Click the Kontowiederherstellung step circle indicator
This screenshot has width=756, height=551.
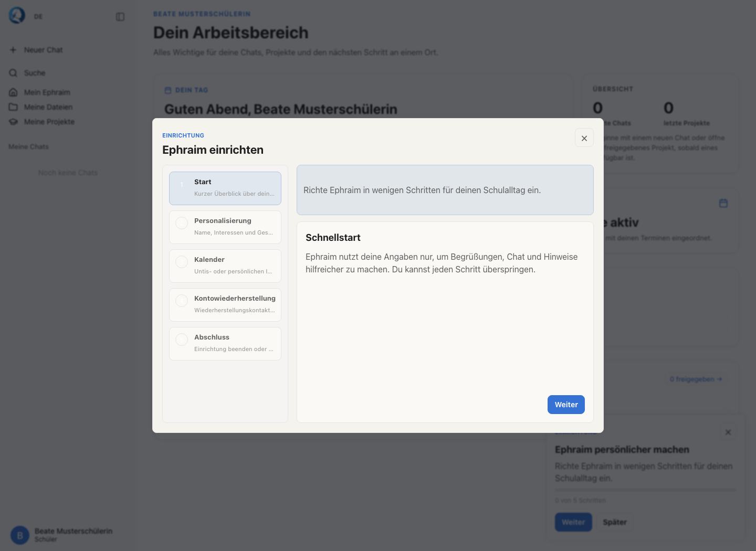click(182, 301)
